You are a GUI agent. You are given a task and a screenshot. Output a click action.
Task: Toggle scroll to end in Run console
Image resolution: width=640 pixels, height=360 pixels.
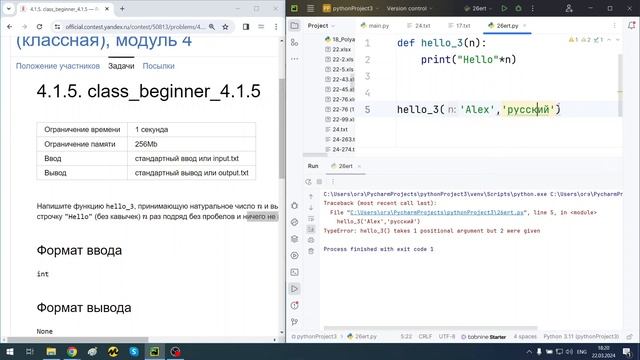tap(311, 229)
